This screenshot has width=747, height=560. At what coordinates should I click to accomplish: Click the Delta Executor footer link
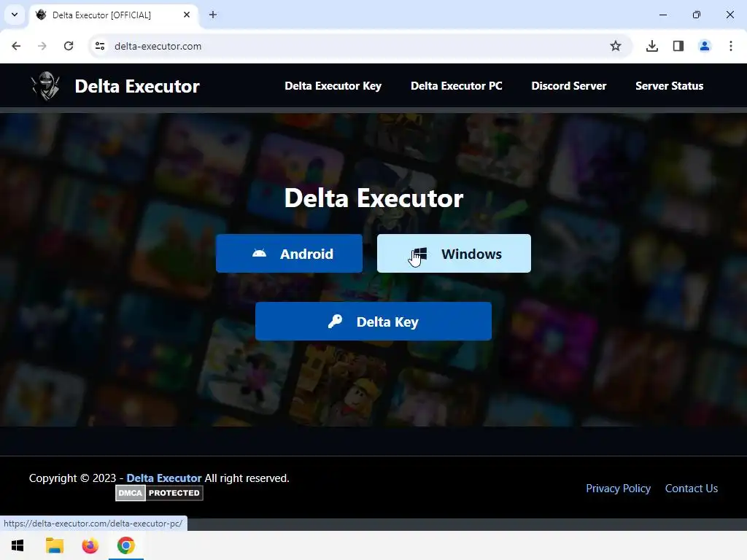[164, 478]
